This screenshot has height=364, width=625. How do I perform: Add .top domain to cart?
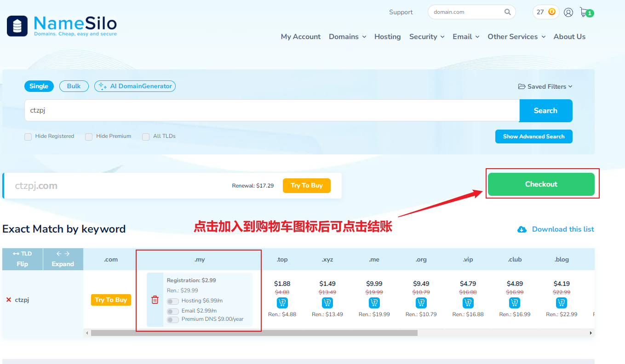coord(282,302)
